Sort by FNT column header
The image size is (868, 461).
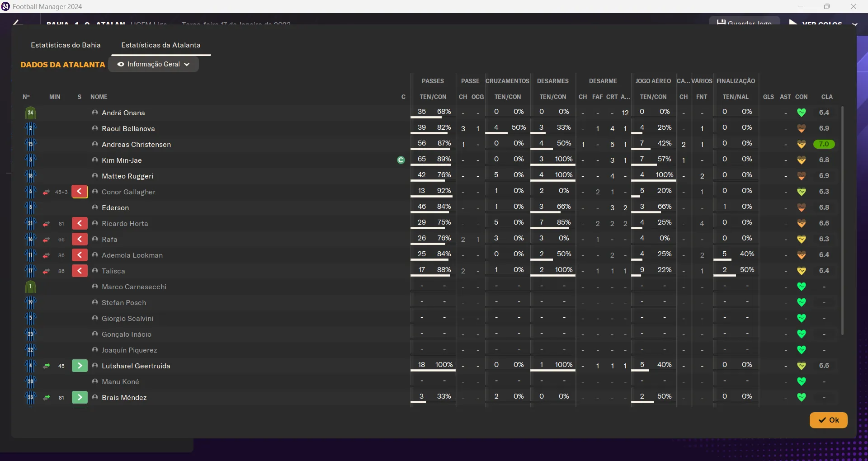[x=702, y=97]
